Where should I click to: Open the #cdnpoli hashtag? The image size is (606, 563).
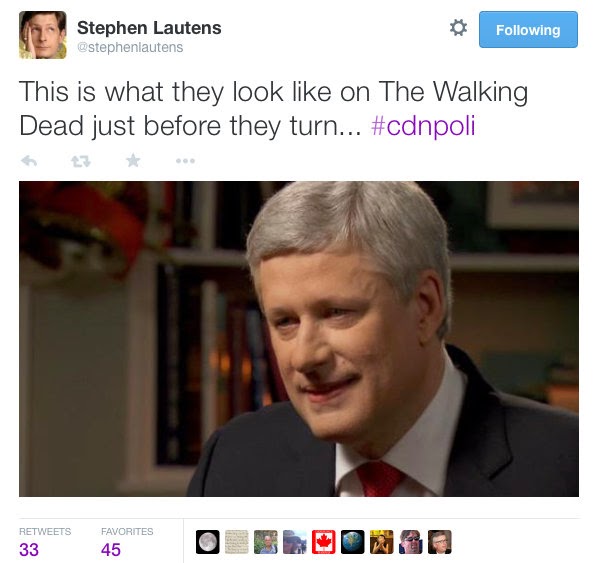[x=423, y=126]
